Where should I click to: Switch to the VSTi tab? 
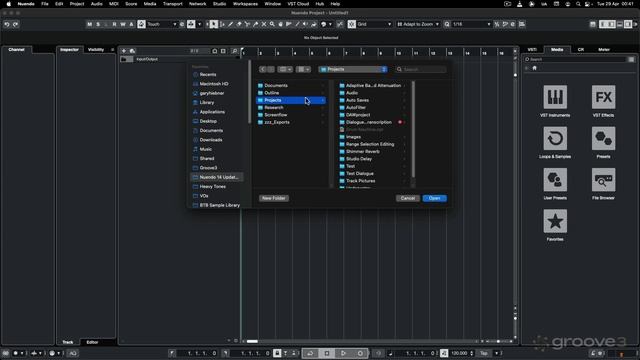tap(532, 50)
